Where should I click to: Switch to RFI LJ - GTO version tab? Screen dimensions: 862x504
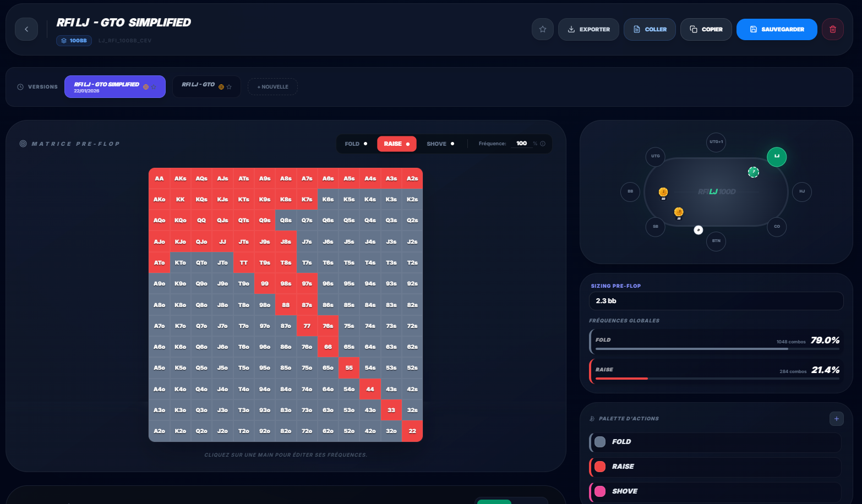(206, 87)
